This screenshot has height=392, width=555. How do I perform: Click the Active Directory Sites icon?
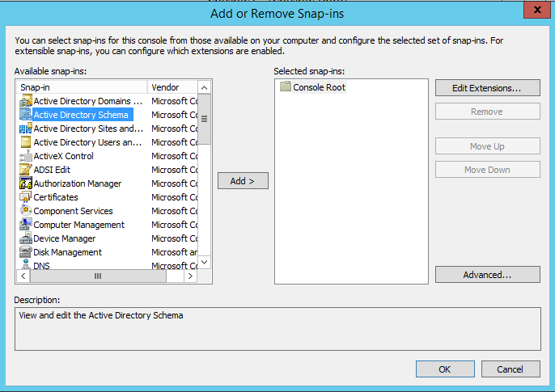(26, 129)
